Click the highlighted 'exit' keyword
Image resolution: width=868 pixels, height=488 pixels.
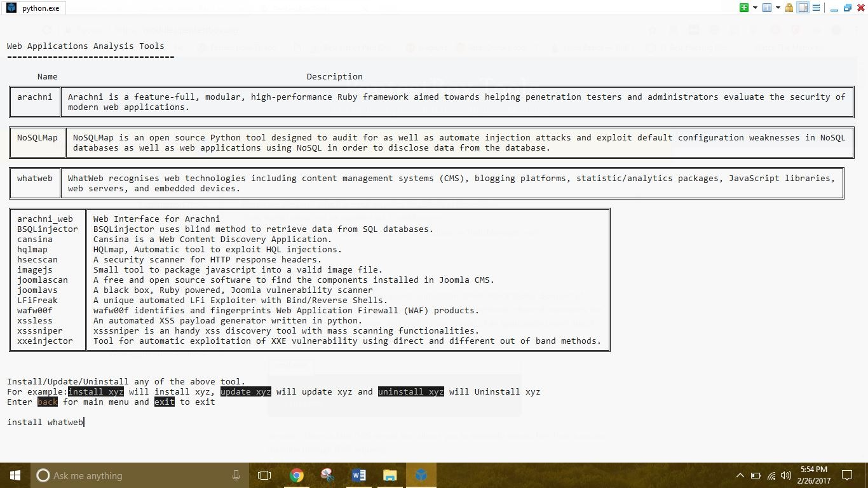pos(165,402)
